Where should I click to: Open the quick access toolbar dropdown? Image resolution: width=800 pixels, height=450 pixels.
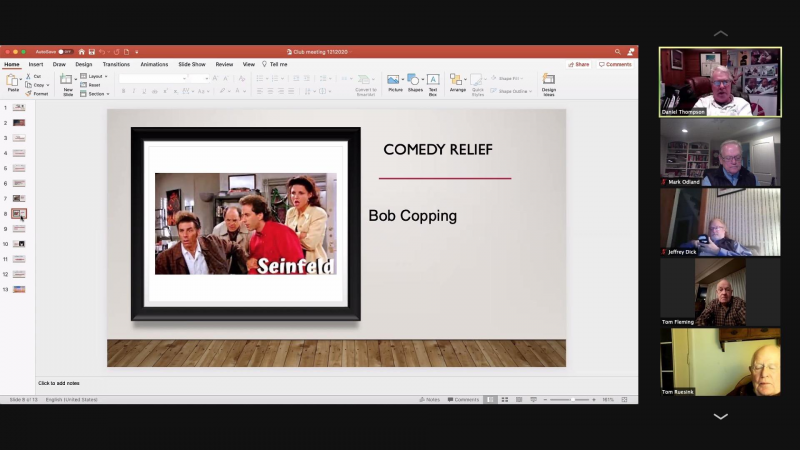point(137,52)
